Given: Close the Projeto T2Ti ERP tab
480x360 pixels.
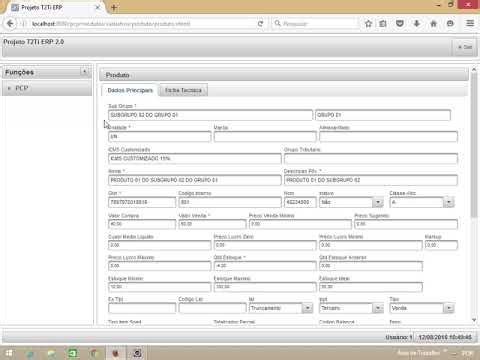Looking at the screenshot, I should [98, 7].
